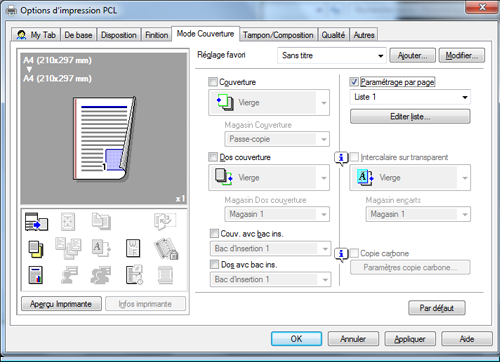
Task: Confirm with the OK button
Action: 296,339
